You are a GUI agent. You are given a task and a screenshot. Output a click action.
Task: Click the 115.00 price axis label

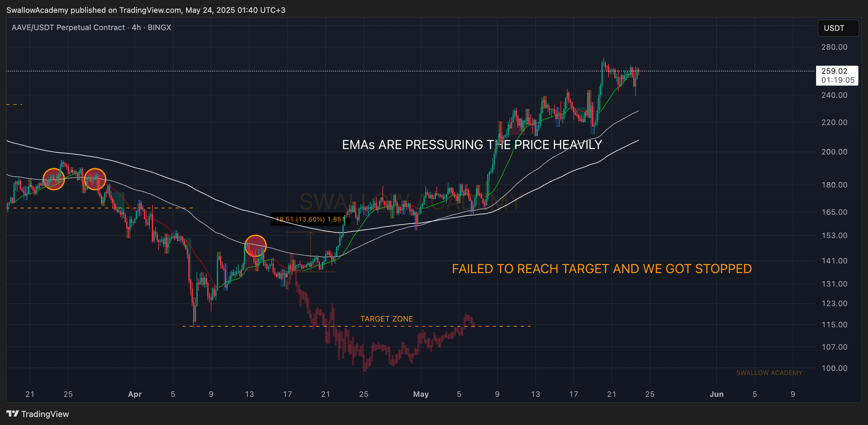point(834,324)
